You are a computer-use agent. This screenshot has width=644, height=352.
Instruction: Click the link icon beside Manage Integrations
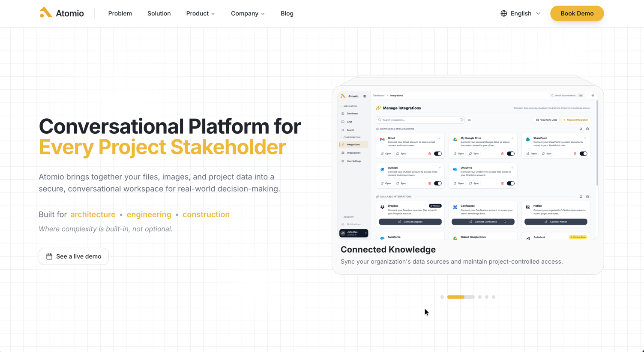click(378, 108)
